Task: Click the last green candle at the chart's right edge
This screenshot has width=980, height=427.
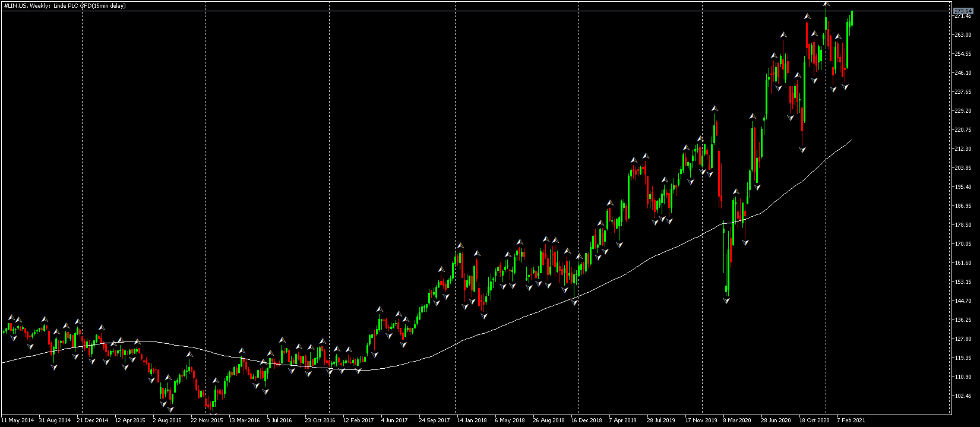Action: 852,18
